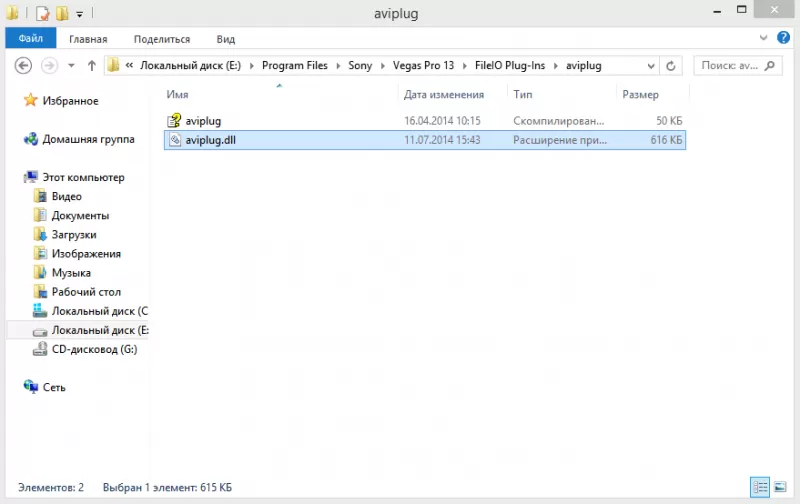
Task: Click the aviplug help file icon
Action: (174, 120)
